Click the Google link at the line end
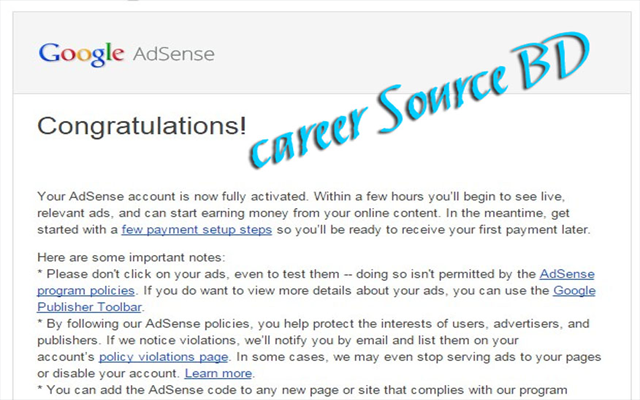Image resolution: width=640 pixels, height=400 pixels. click(x=574, y=291)
